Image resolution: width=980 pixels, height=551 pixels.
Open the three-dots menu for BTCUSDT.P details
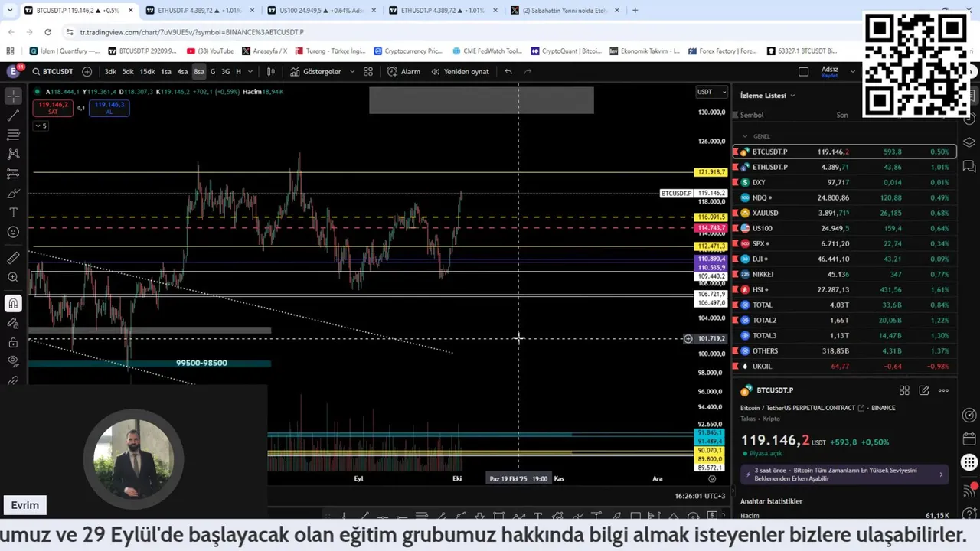point(943,390)
